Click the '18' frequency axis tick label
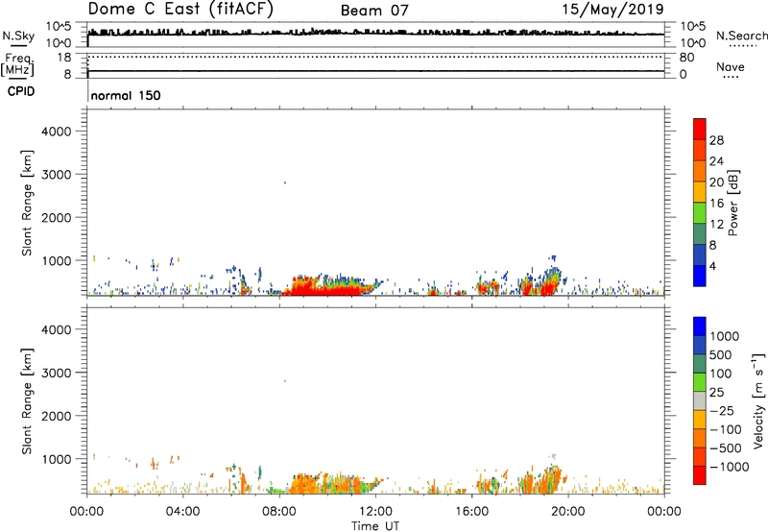Image resolution: width=768 pixels, height=532 pixels. 64,58
